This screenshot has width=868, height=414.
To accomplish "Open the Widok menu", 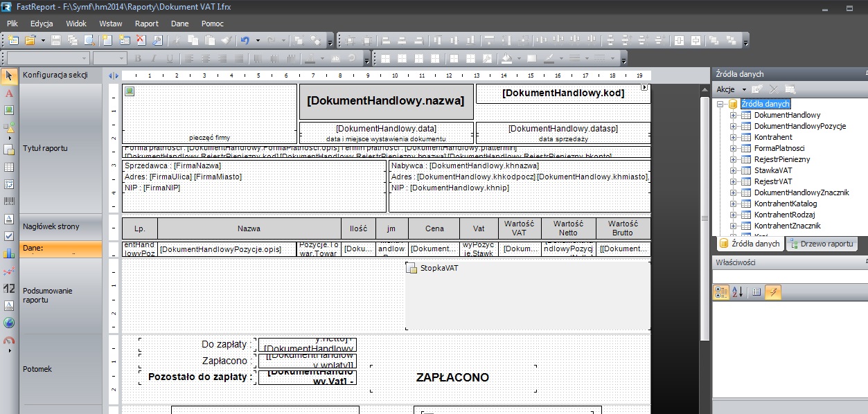I will point(76,24).
